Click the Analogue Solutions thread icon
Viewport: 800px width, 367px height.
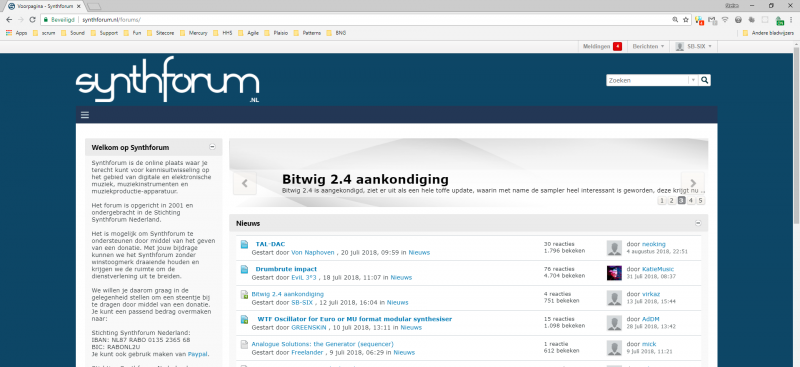click(244, 344)
